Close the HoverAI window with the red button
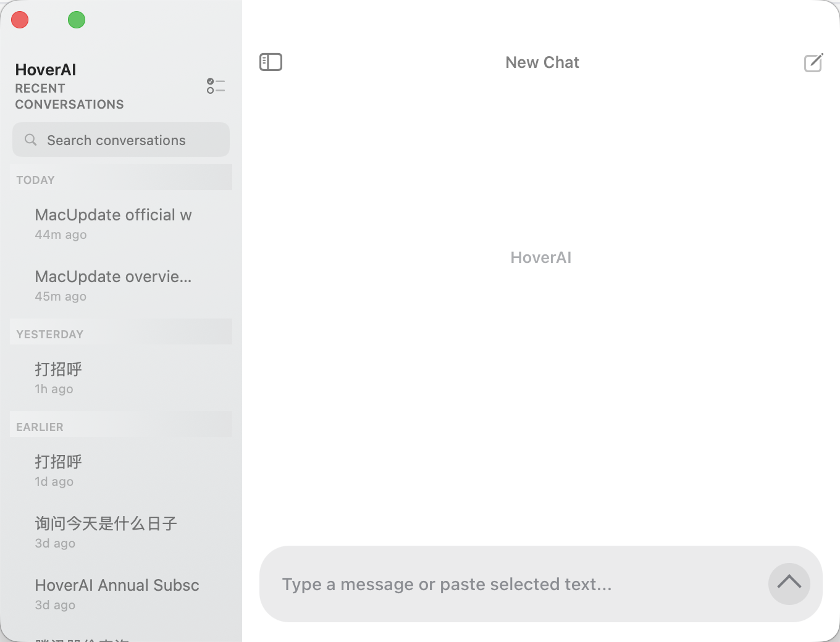This screenshot has width=840, height=642. point(20,20)
